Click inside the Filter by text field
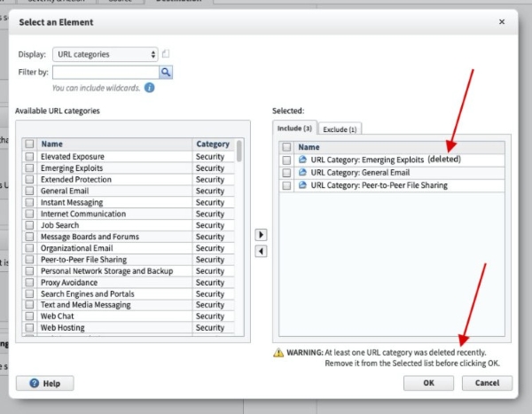 [106, 72]
